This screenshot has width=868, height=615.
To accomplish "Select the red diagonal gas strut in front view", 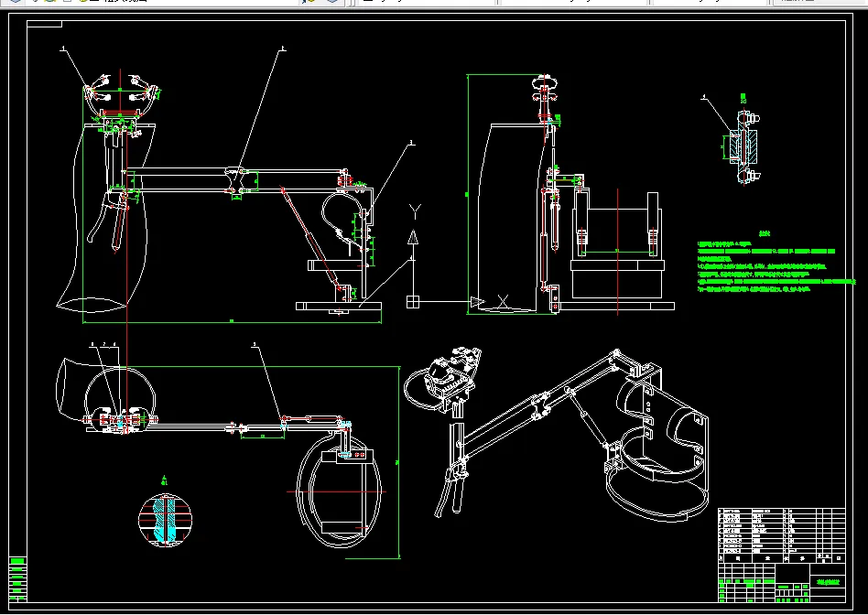I will click(311, 238).
